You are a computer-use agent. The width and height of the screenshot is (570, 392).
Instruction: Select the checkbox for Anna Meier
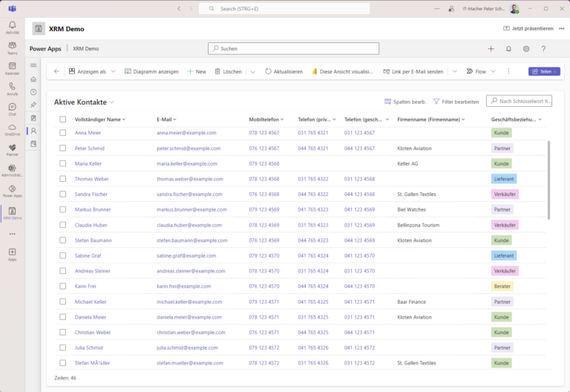[x=63, y=133]
